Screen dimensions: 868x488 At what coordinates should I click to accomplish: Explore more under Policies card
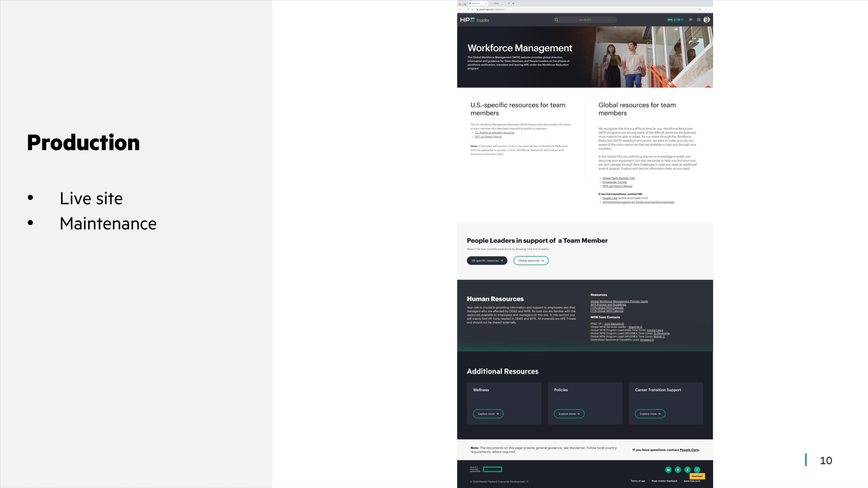[569, 414]
